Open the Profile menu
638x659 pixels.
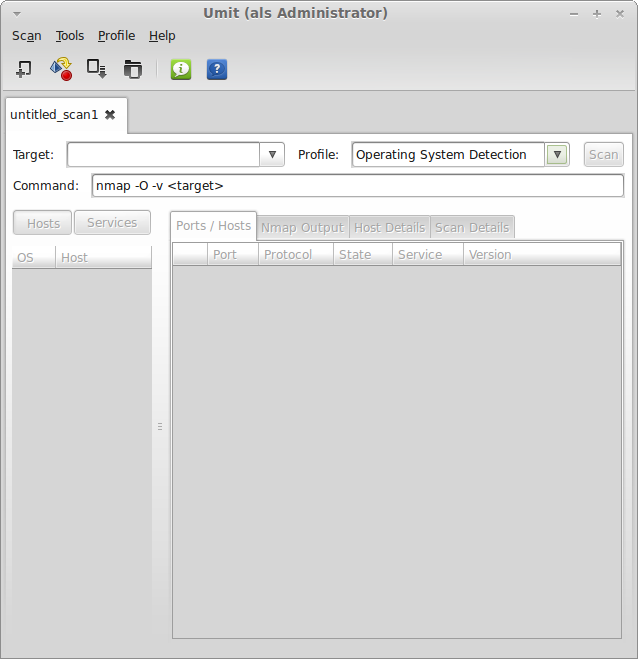tap(116, 36)
